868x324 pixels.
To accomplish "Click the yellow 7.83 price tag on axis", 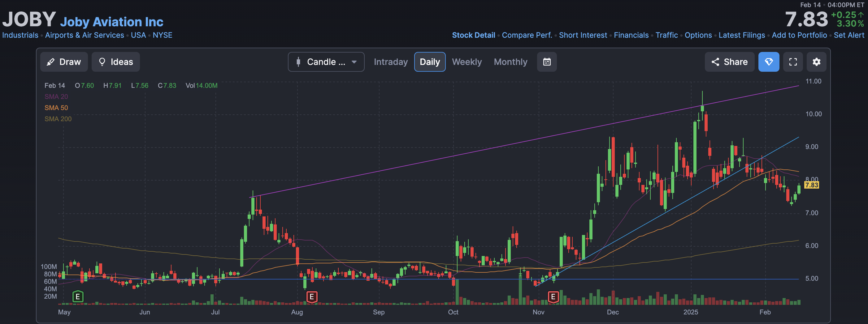I will [811, 185].
